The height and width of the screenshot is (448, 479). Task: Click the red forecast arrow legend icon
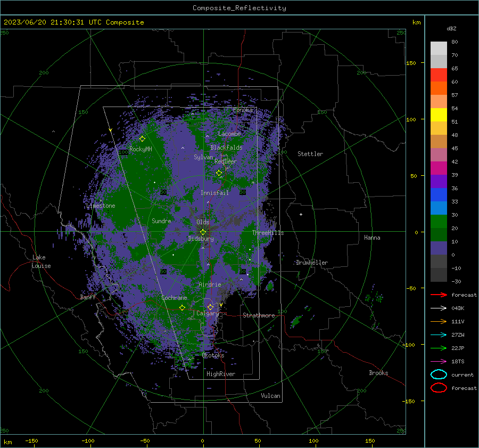tap(439, 295)
